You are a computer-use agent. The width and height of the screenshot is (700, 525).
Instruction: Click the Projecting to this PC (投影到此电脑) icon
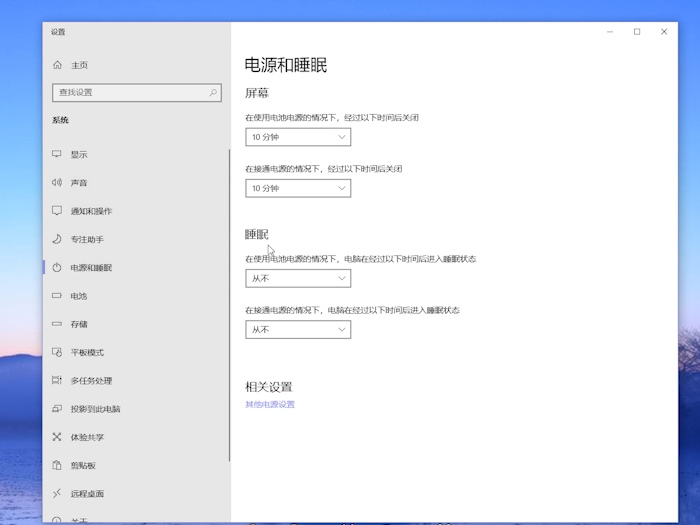pyautogui.click(x=57, y=408)
